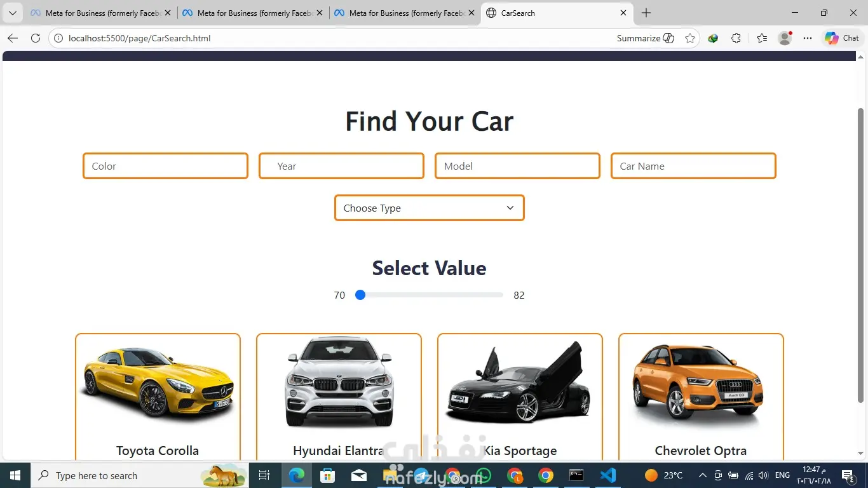Open the weather 23°C widget
868x488 pixels.
click(664, 475)
